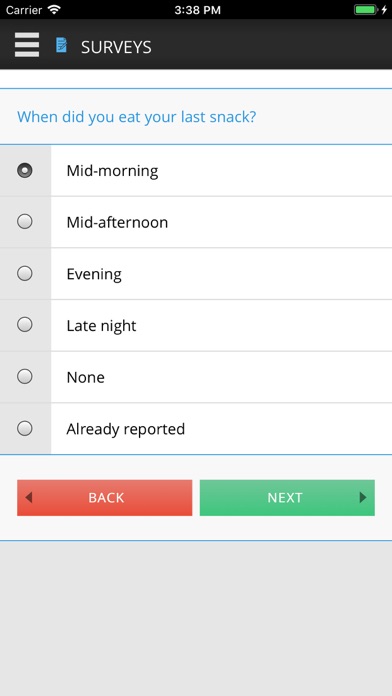Tap the Late night answer text

point(101,326)
